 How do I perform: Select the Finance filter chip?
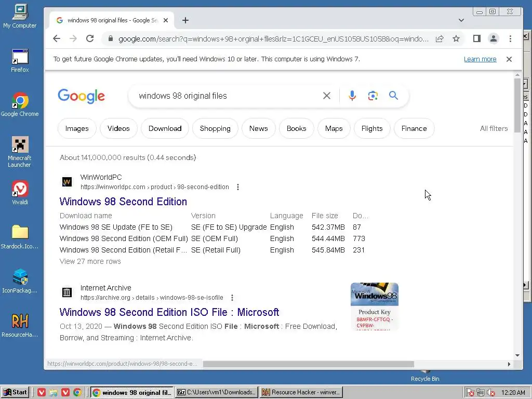click(414, 129)
